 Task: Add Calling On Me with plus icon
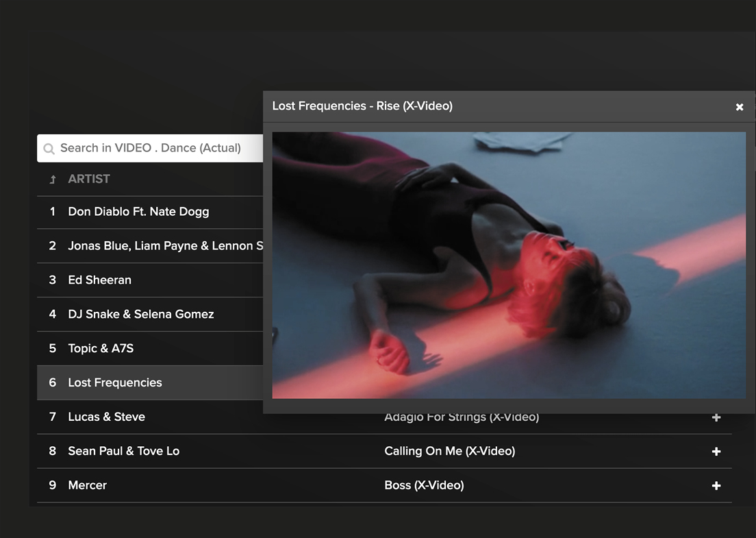(x=716, y=452)
